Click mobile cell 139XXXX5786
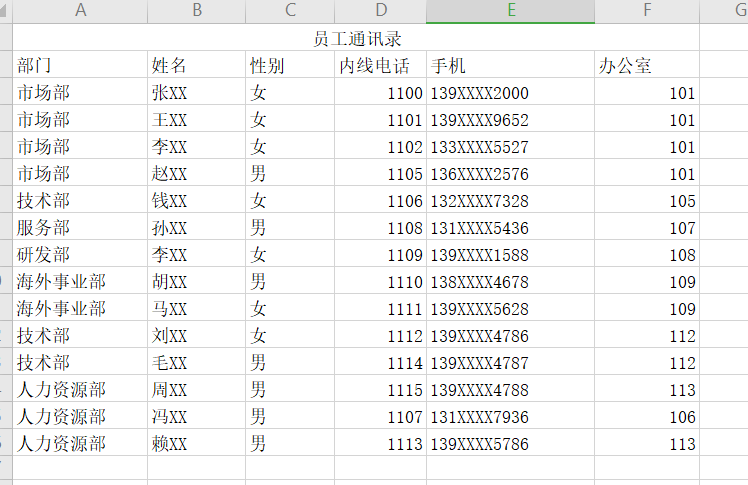This screenshot has height=485, width=748. [510, 443]
